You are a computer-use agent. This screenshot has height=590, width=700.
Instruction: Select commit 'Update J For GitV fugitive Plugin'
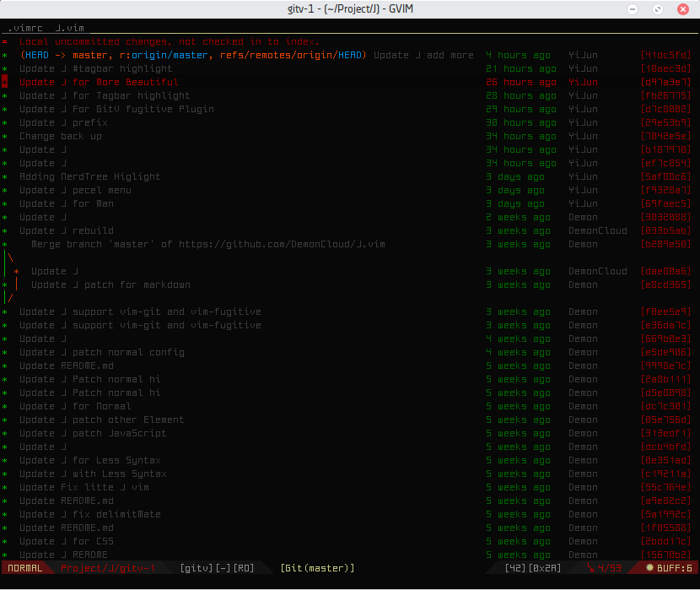(x=116, y=109)
